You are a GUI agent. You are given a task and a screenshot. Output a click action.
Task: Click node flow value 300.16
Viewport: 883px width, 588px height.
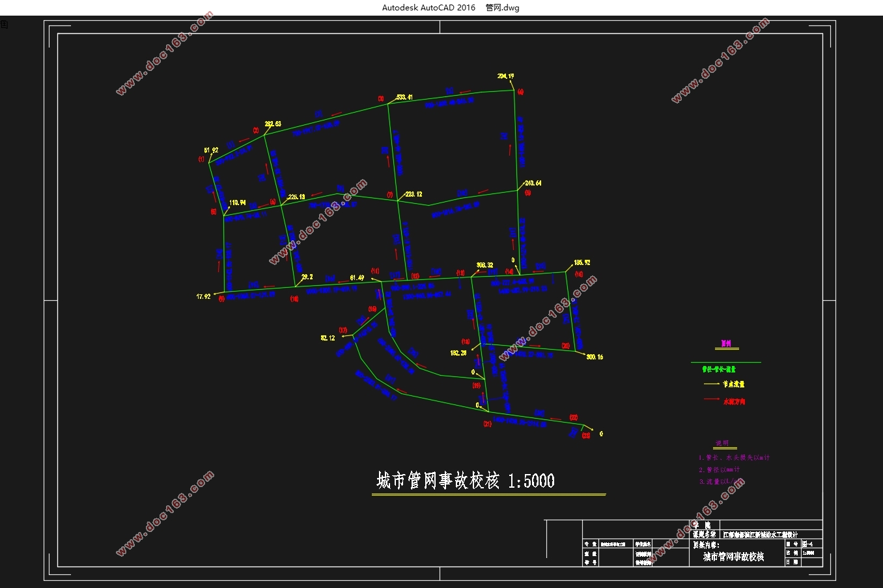tap(595, 357)
